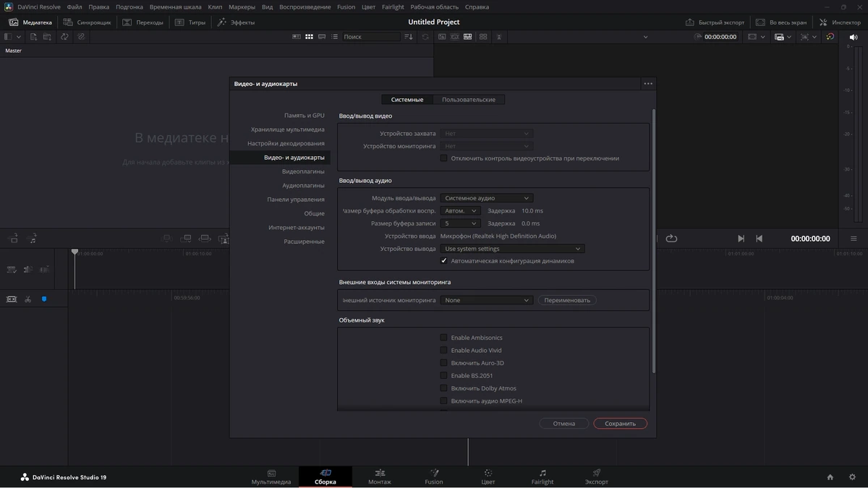This screenshot has height=488, width=868.
Task: Switch to the Монтаж page
Action: tap(380, 476)
